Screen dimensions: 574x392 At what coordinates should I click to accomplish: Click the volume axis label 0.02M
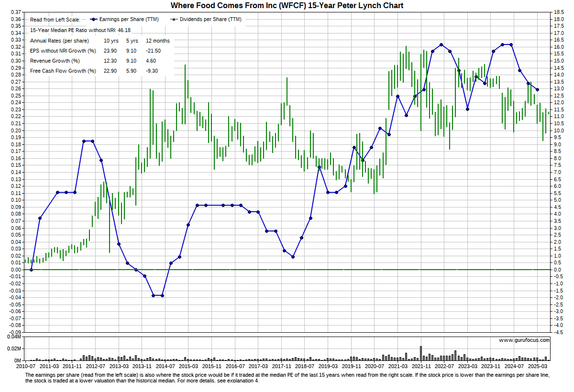coord(14,349)
